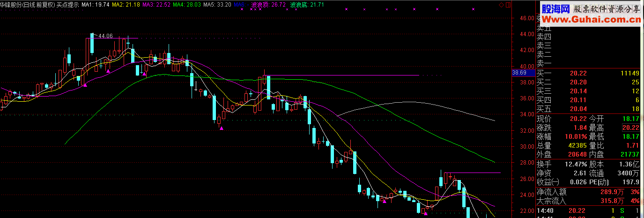The width and height of the screenshot is (644, 218).
Task: Click the 内盘 value 21737
Action: [x=629, y=155]
